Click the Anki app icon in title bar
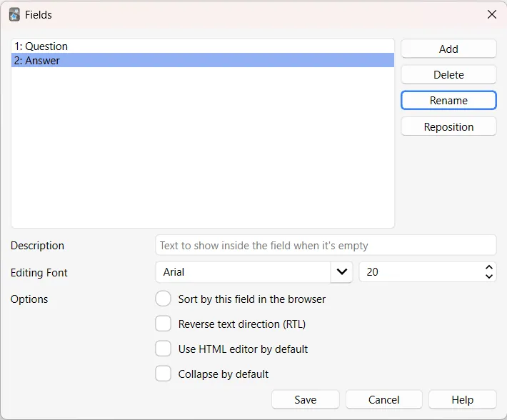The height and width of the screenshot is (420, 507). pyautogui.click(x=14, y=15)
